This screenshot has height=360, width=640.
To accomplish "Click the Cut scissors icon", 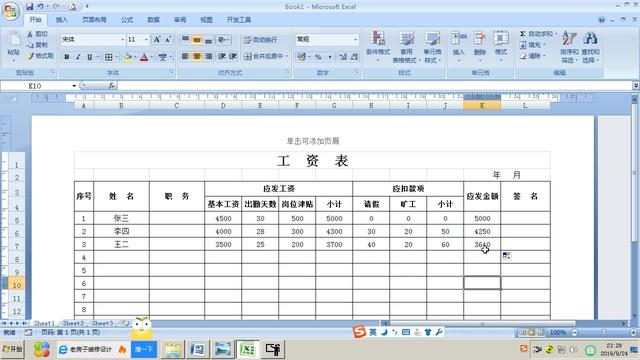I will 30,34.
